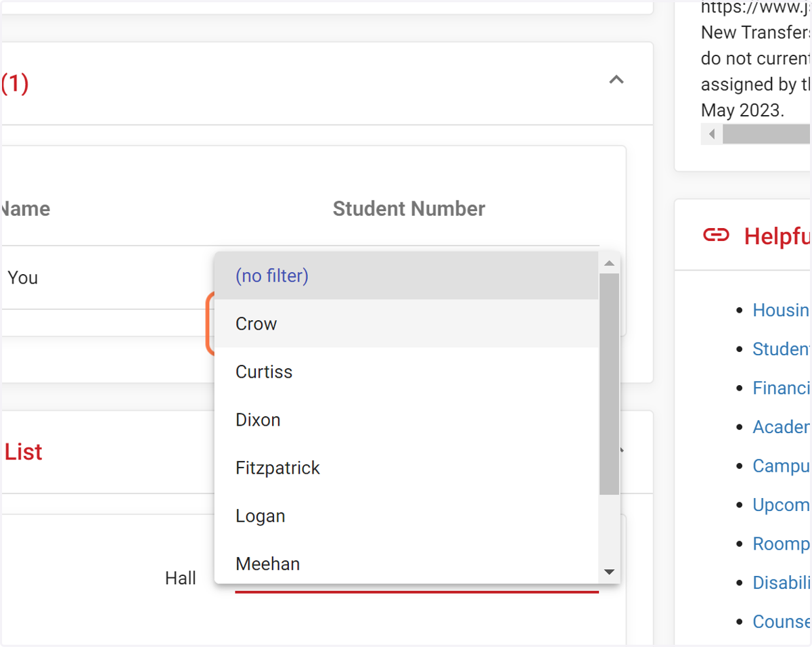This screenshot has width=812, height=647.
Task: Select the (no filter) option
Action: coord(406,275)
